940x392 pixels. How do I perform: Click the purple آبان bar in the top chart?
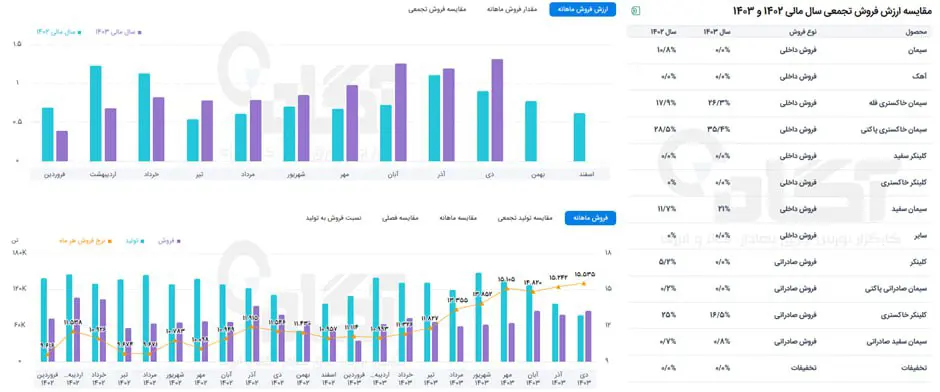[x=400, y=113]
